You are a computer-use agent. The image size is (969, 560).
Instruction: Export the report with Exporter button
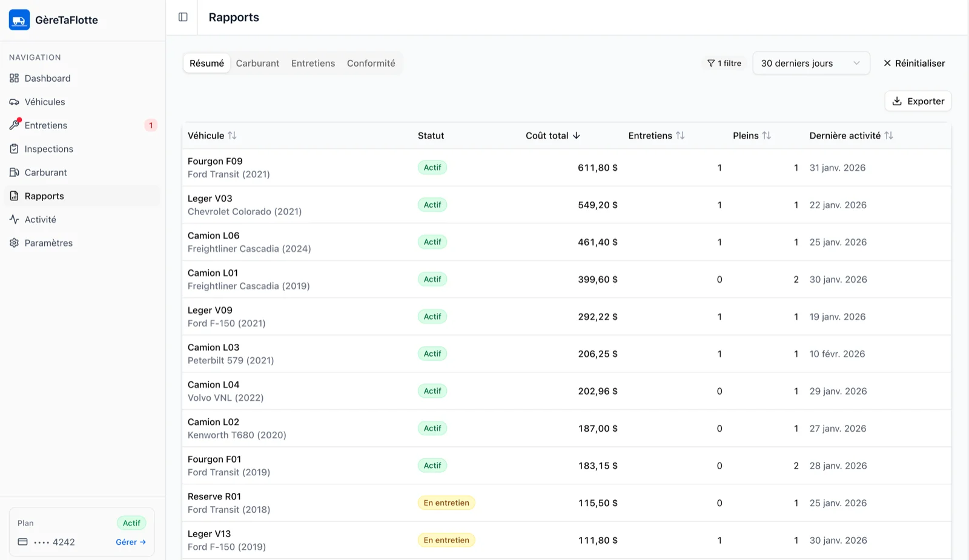point(918,101)
